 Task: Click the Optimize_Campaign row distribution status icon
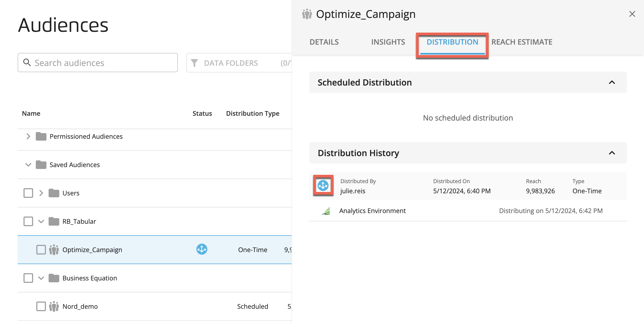(x=202, y=249)
